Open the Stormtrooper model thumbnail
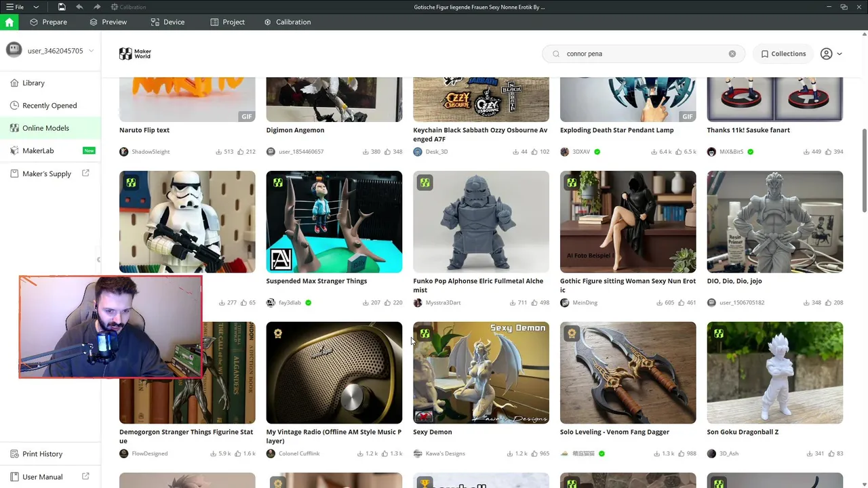Image resolution: width=868 pixels, height=488 pixels. coord(187,222)
